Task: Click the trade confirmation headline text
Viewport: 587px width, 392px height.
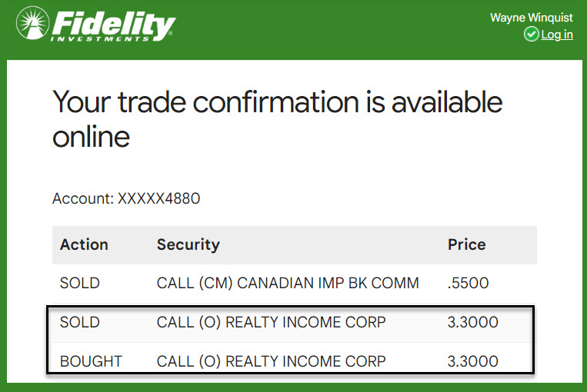Action: pos(277,119)
